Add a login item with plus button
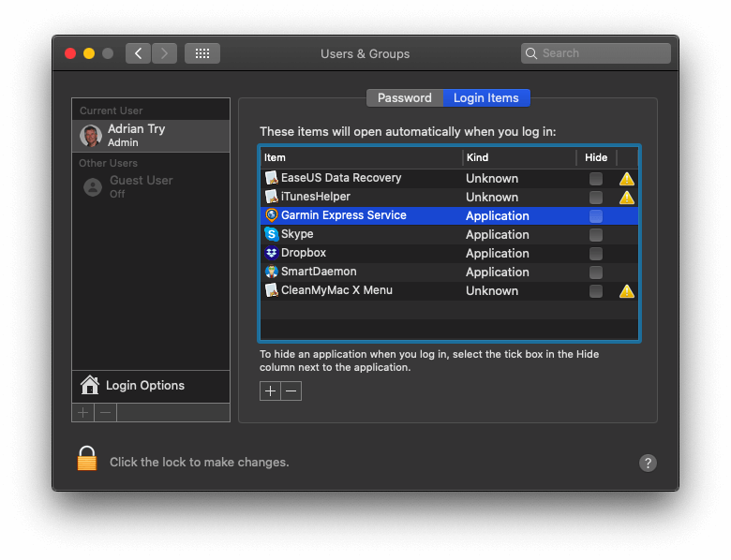731x560 pixels. [270, 391]
